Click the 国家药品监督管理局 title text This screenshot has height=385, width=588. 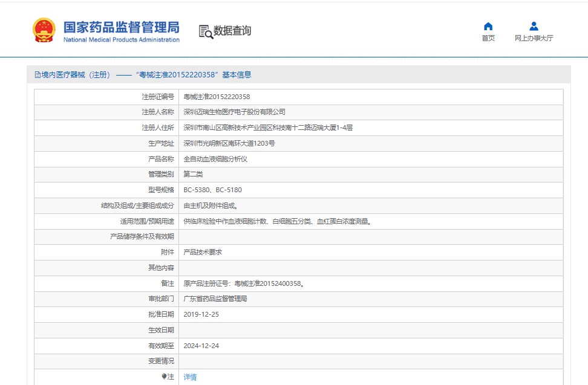tap(121, 27)
